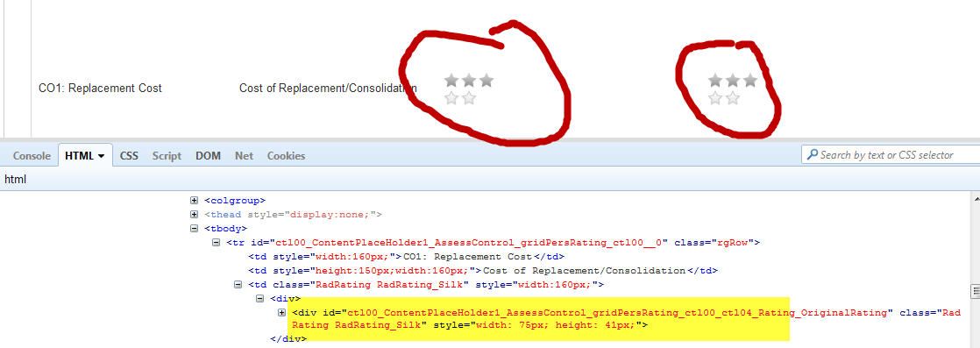Image resolution: width=980 pixels, height=348 pixels.
Task: Expand the thead node
Action: (195, 214)
